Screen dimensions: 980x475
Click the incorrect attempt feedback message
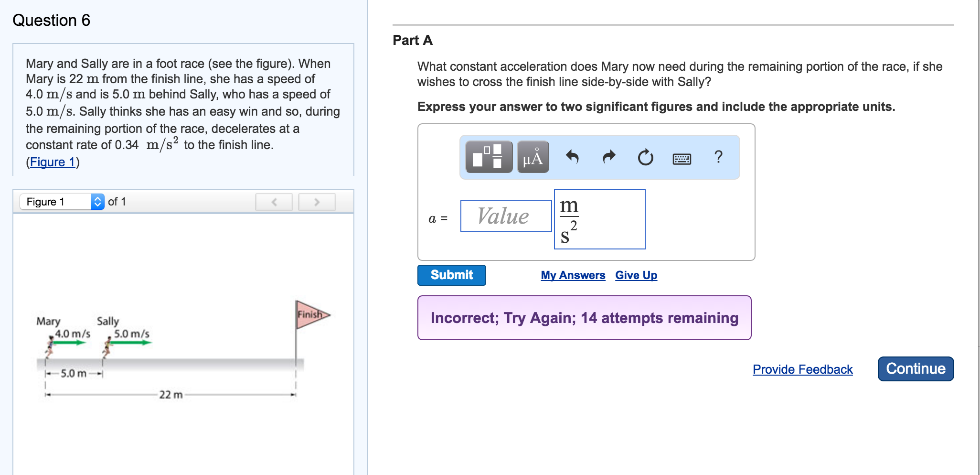pos(584,318)
